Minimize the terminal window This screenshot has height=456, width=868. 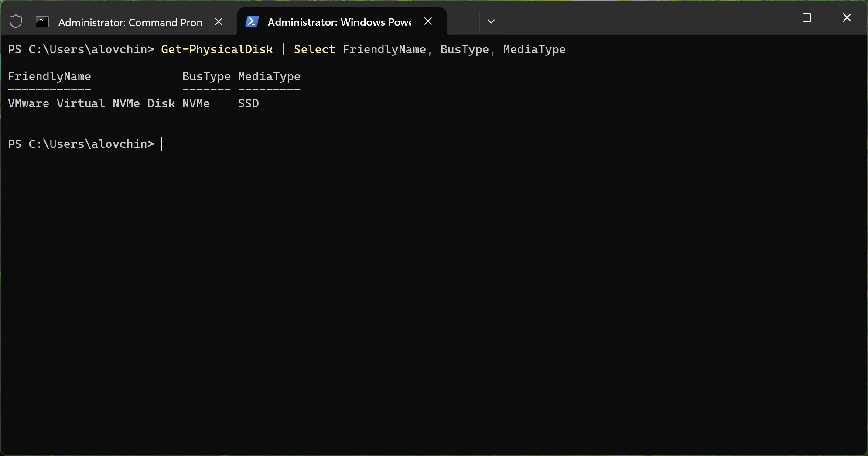pos(767,17)
